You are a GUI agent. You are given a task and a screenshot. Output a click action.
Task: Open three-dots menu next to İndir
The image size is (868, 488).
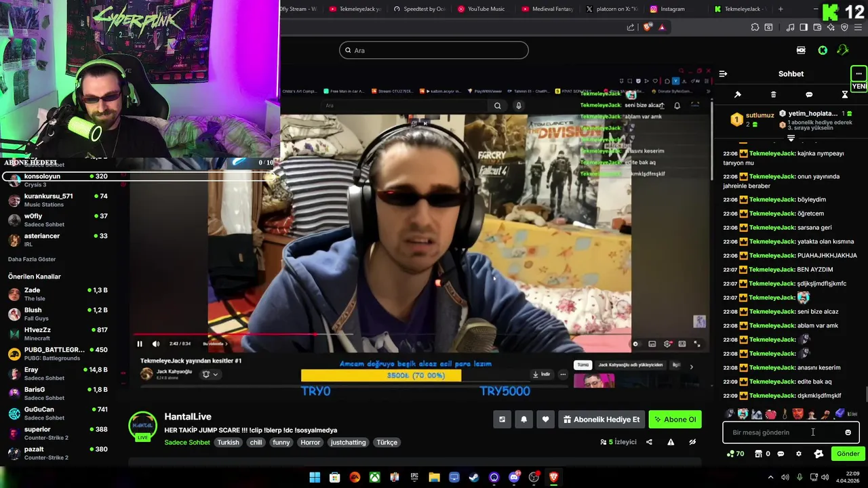coord(562,374)
